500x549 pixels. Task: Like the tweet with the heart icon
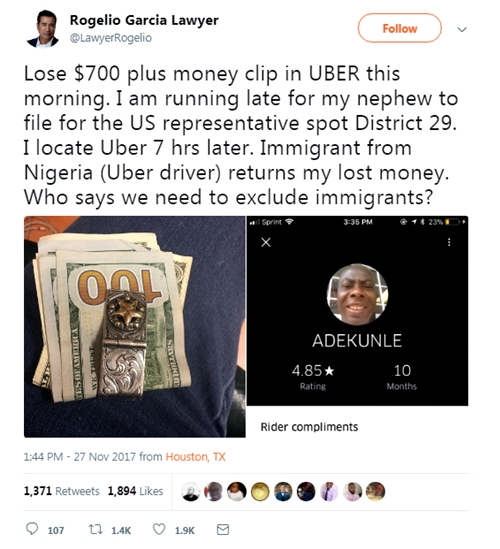159,529
